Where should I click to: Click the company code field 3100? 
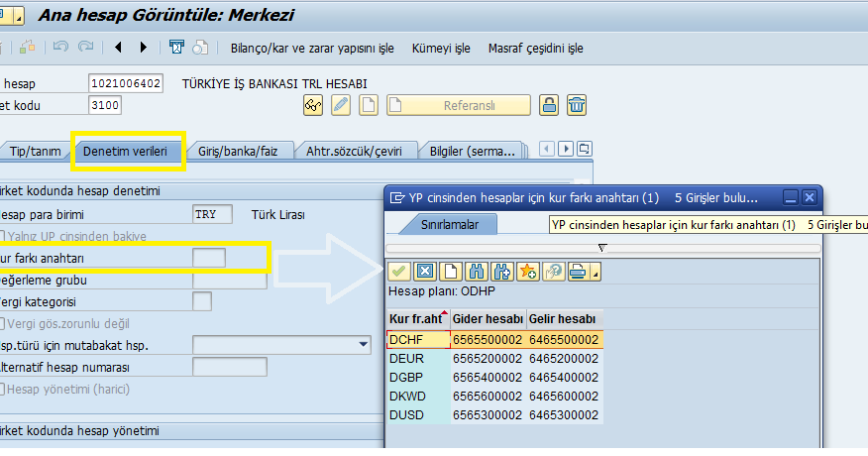pyautogui.click(x=105, y=105)
